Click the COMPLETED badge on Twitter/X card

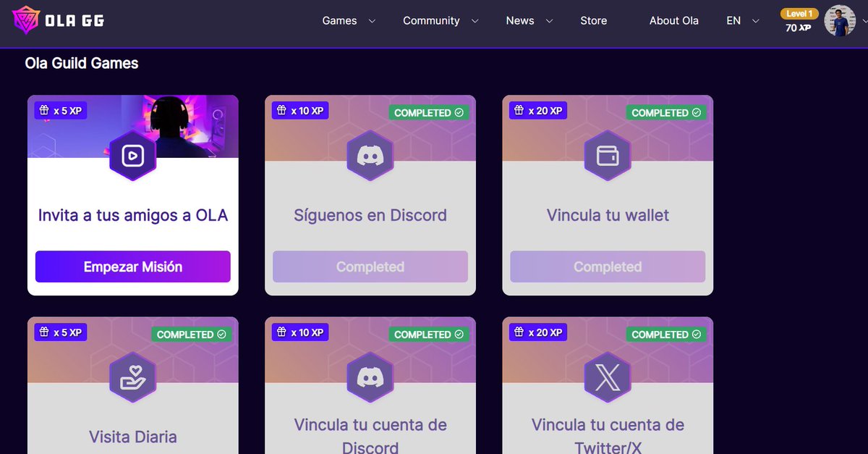click(666, 335)
